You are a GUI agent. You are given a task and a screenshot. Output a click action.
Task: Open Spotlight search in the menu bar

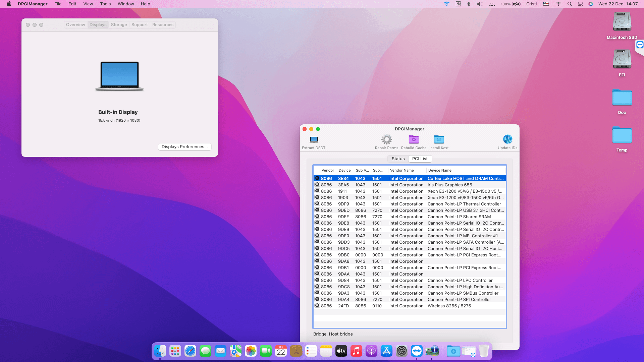[x=570, y=4]
